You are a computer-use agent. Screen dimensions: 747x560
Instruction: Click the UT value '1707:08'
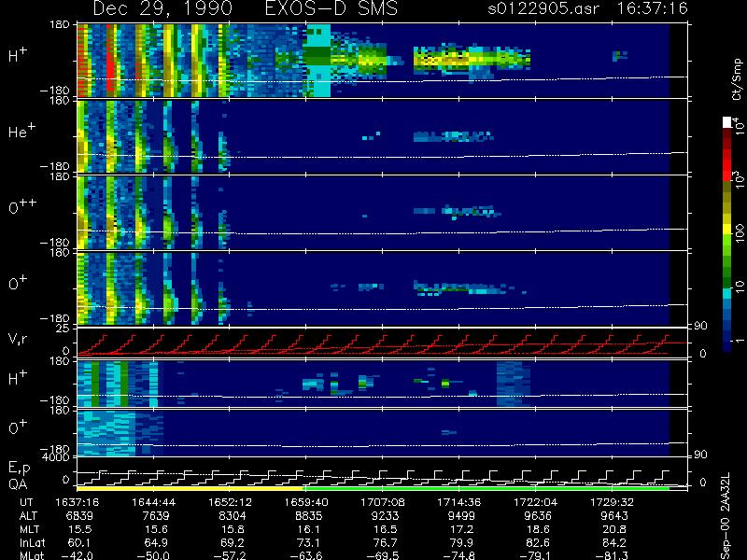coord(383,502)
